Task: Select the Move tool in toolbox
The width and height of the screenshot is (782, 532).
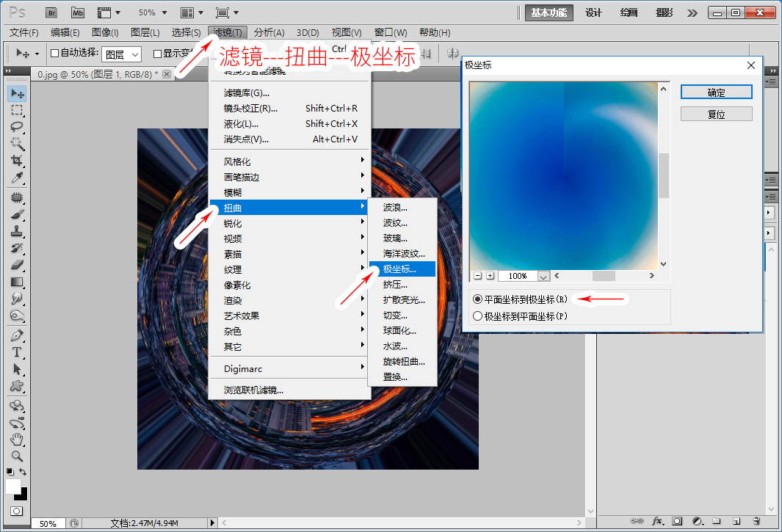Action: tap(17, 93)
